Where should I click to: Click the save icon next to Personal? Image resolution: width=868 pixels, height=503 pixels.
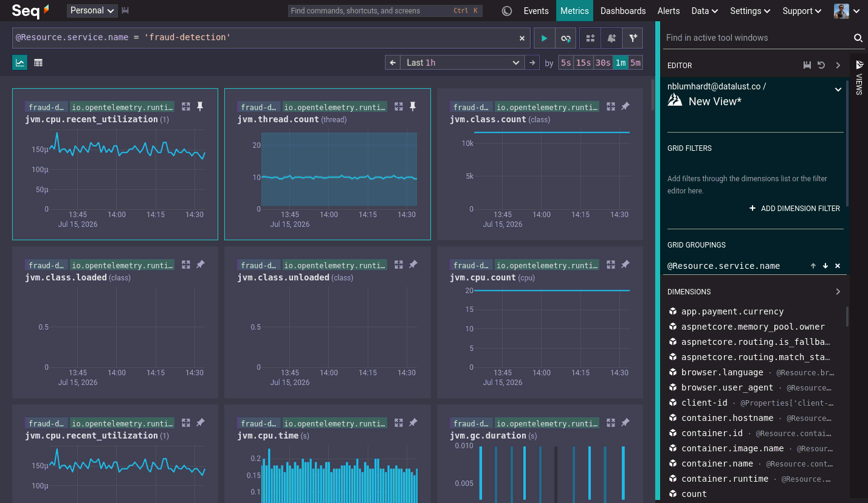(x=125, y=10)
